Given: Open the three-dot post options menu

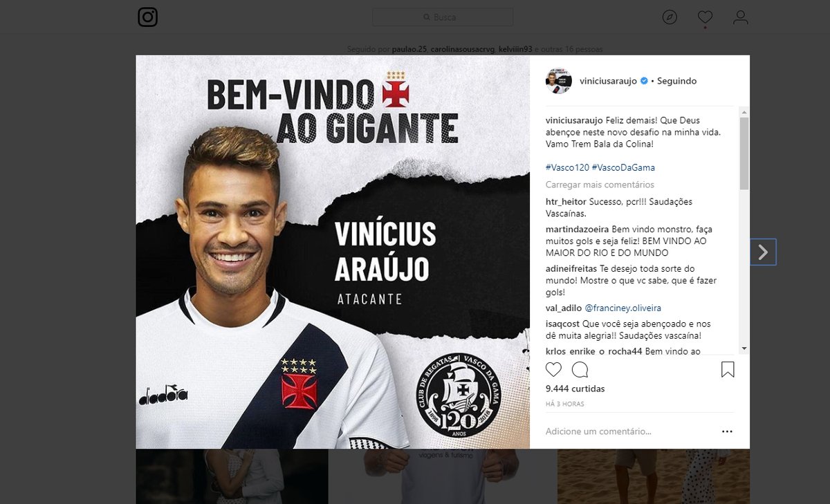Looking at the screenshot, I should point(727,431).
